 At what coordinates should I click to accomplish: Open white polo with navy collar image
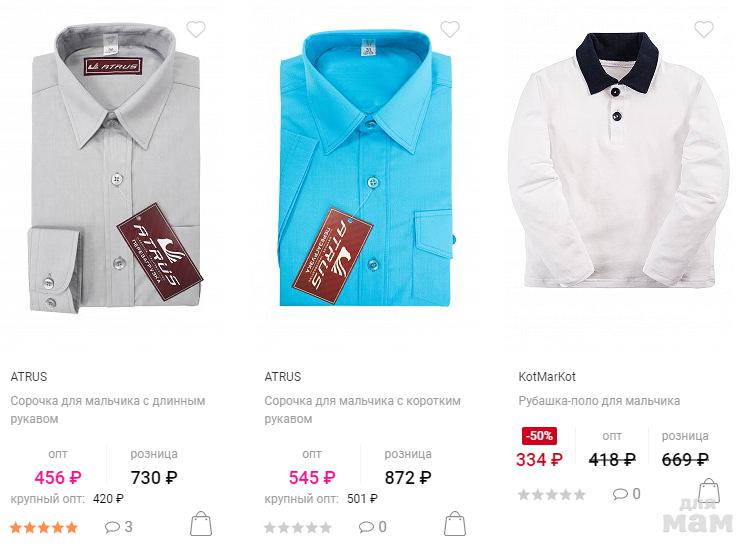click(618, 160)
